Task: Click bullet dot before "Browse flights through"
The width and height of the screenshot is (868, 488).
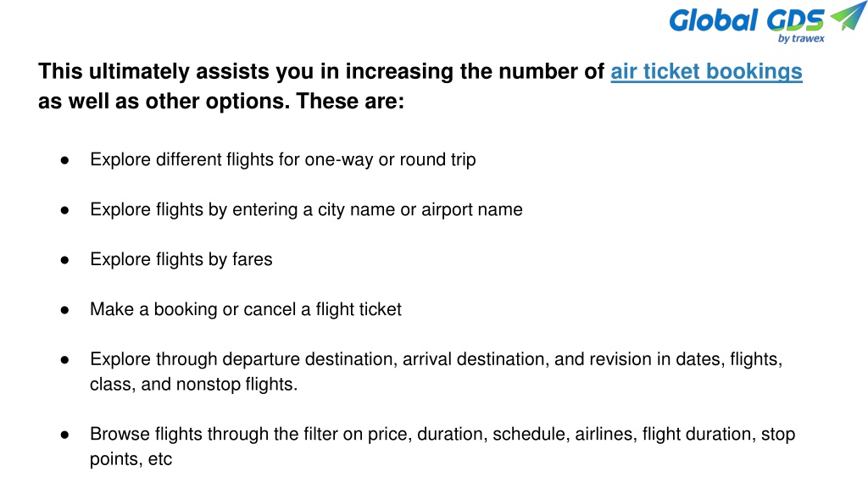Action: click(64, 435)
